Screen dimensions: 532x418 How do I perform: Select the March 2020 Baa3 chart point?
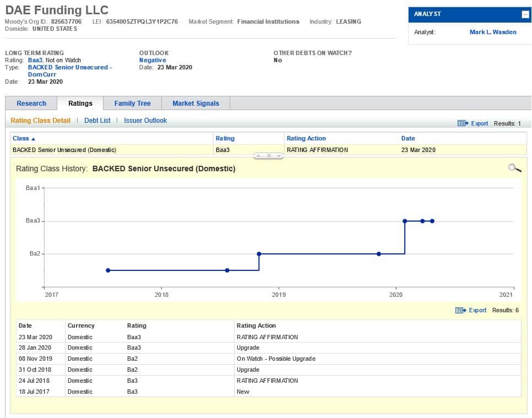(422, 221)
